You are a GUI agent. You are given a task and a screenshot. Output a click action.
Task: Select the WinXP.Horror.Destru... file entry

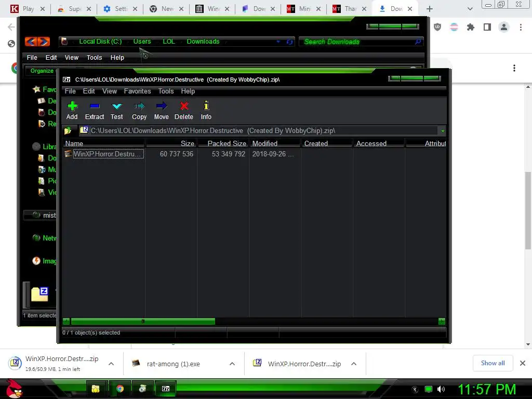(x=104, y=154)
